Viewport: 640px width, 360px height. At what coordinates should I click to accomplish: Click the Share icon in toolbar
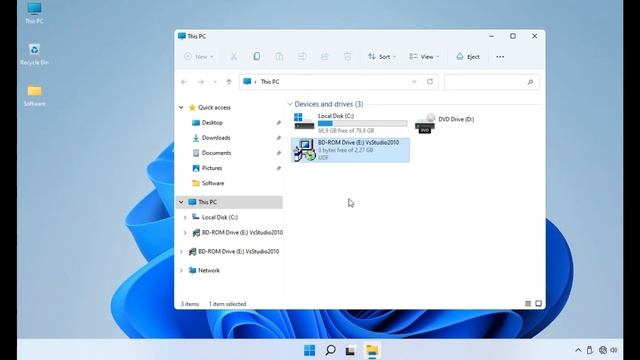click(324, 57)
